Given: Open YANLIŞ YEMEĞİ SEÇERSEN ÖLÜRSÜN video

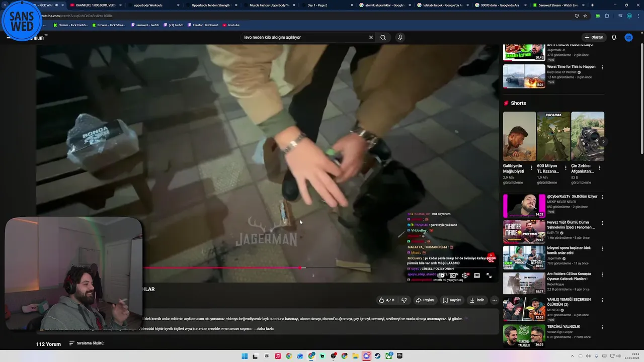Looking at the screenshot, I should click(524, 309).
